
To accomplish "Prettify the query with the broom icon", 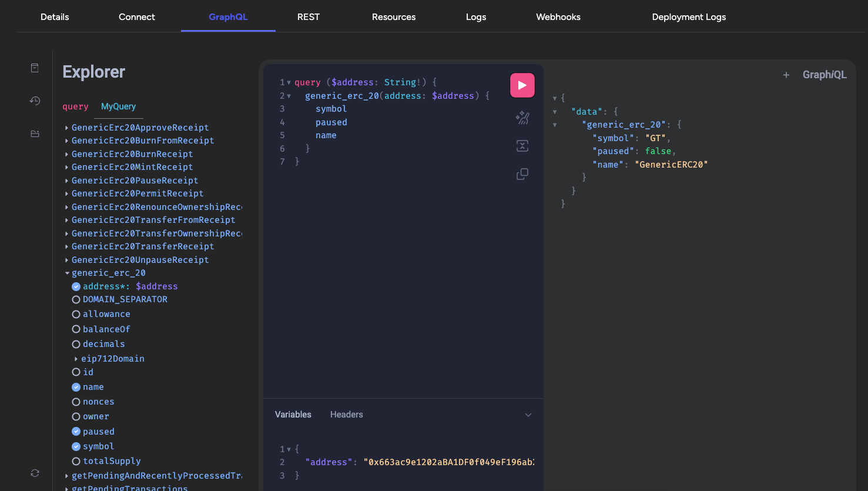I will coord(522,117).
